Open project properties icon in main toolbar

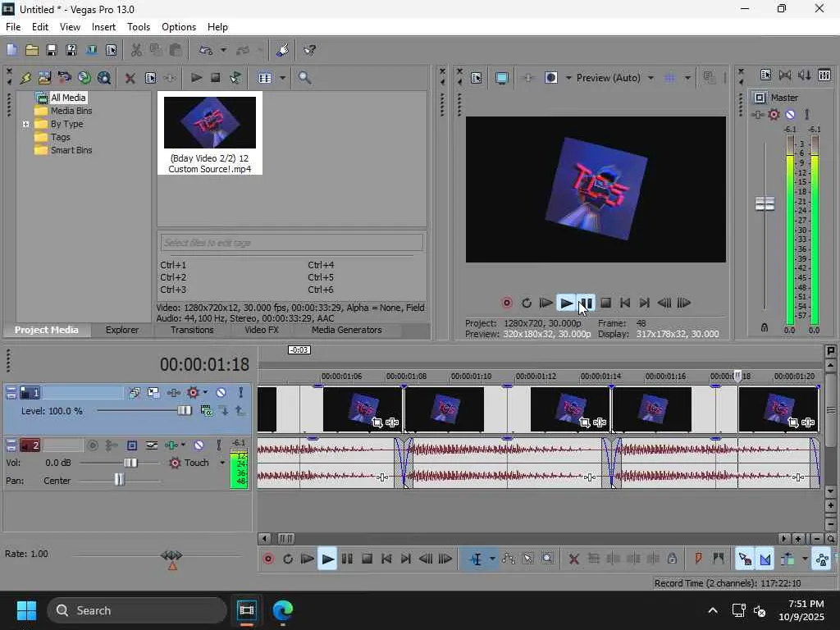pyautogui.click(x=111, y=50)
